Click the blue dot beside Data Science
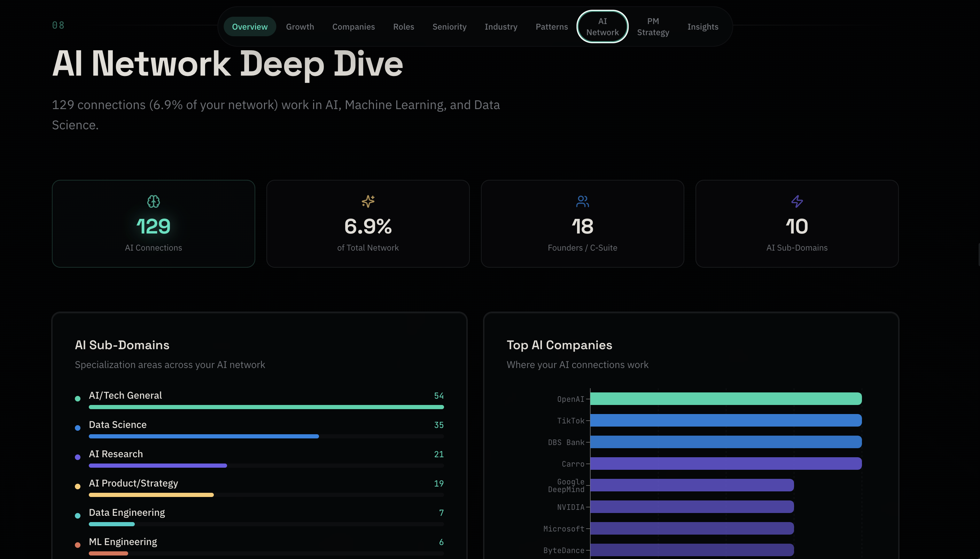Viewport: 980px width, 559px height. point(77,428)
